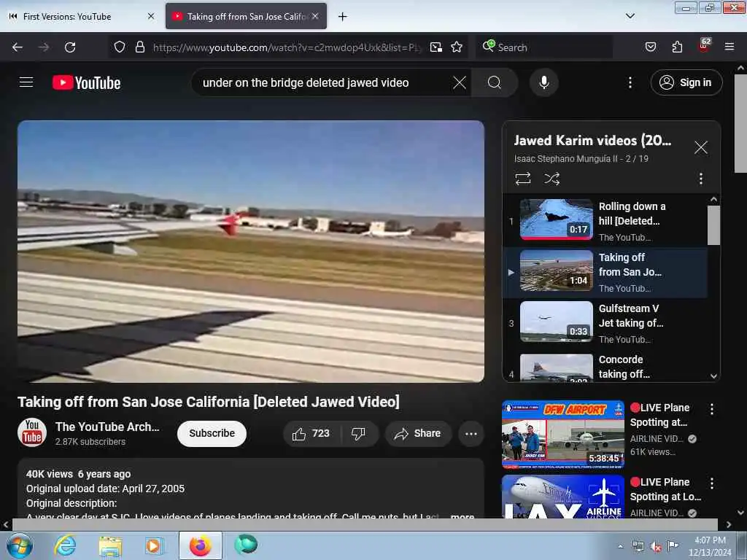Bookmark this page with the star
The width and height of the screenshot is (747, 560).
point(457,47)
